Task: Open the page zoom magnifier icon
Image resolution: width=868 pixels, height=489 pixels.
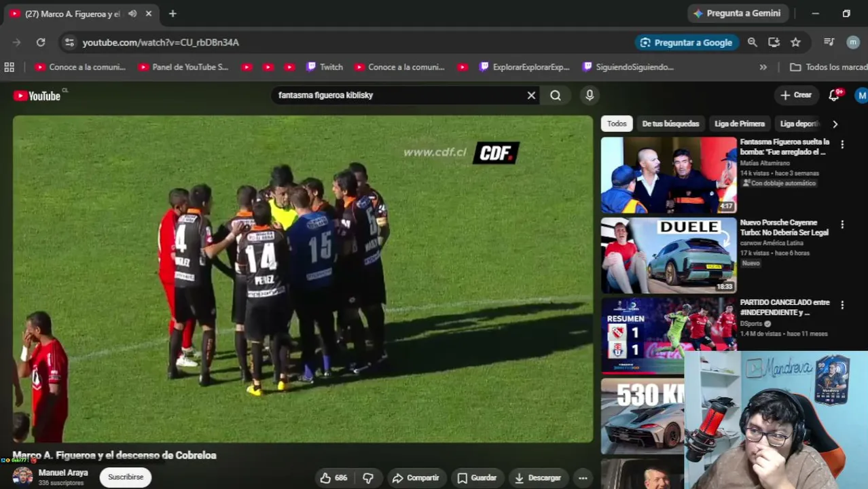Action: pos(753,42)
